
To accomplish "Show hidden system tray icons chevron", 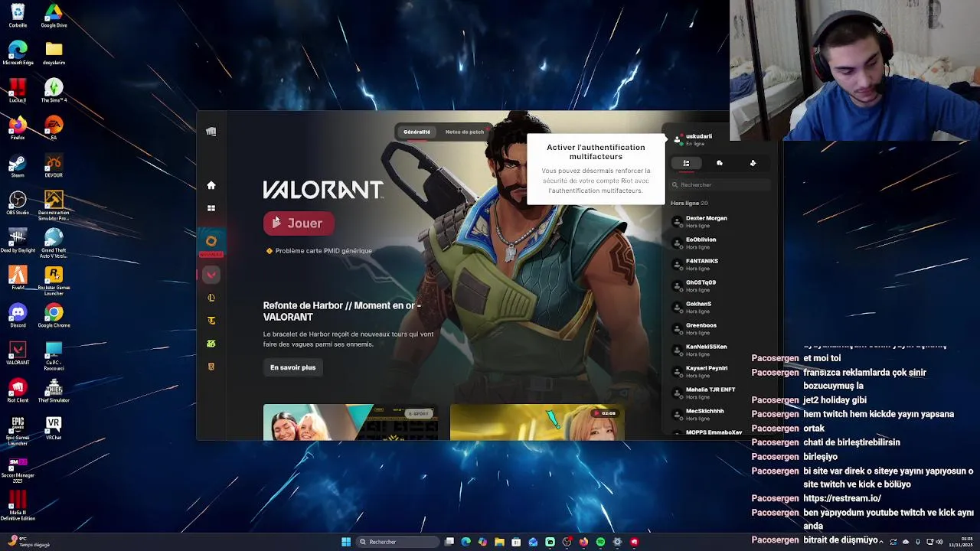I will coord(881,542).
